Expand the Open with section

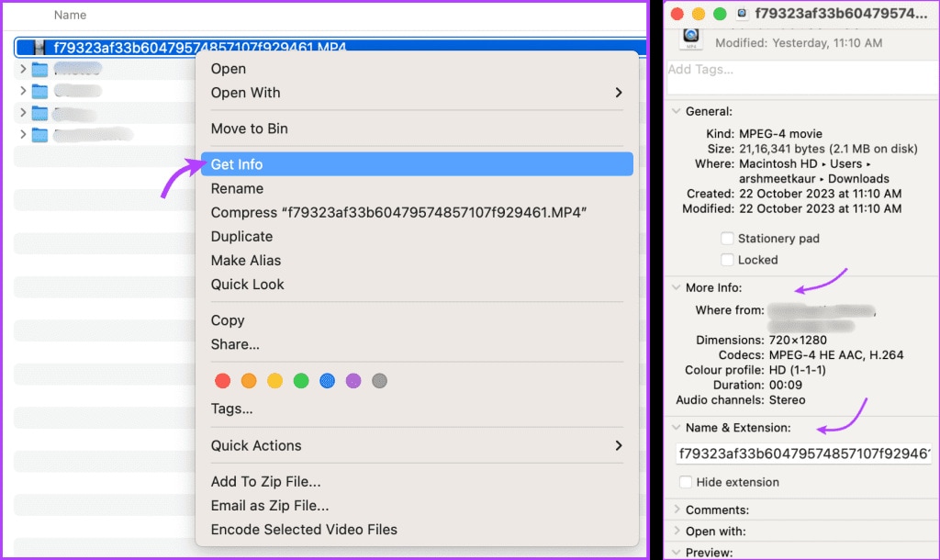(677, 532)
